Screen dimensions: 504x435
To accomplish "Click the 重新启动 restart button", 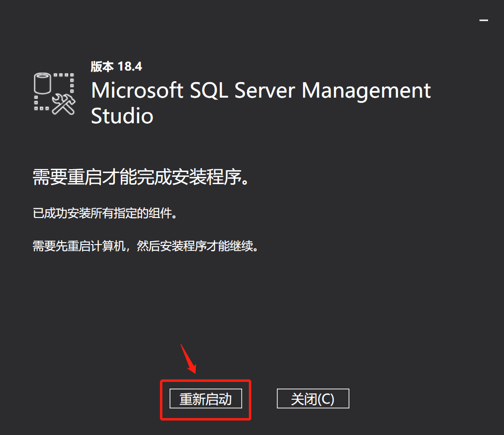I will click(206, 399).
